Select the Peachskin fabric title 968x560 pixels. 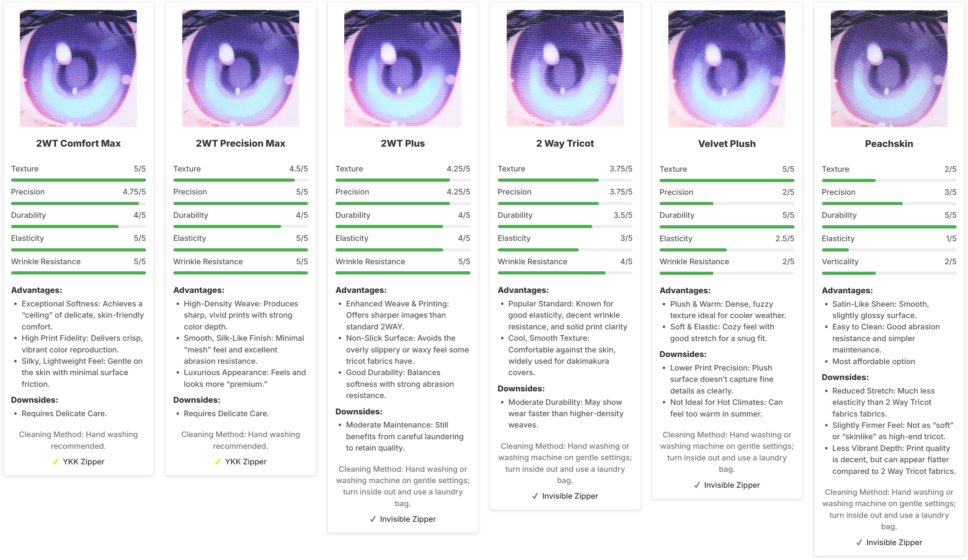[889, 144]
